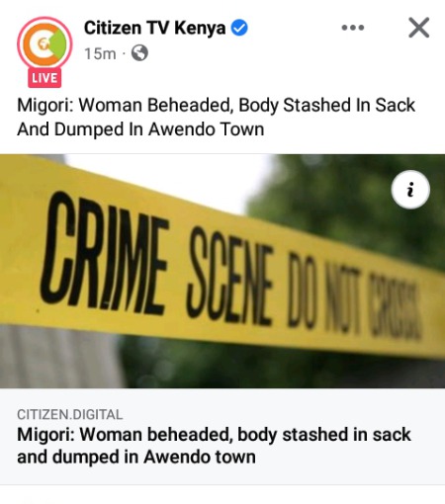Open the Citizen TV Kenya profile picture
The image size is (445, 504).
(44, 44)
